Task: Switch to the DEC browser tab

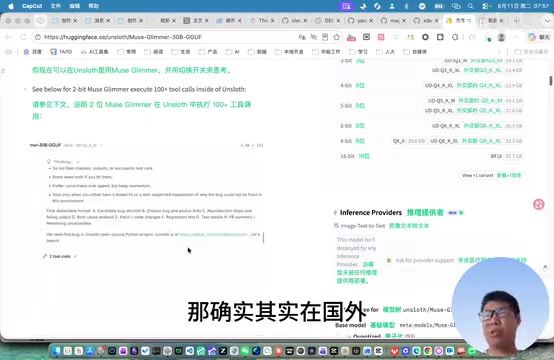Action: click(x=328, y=20)
